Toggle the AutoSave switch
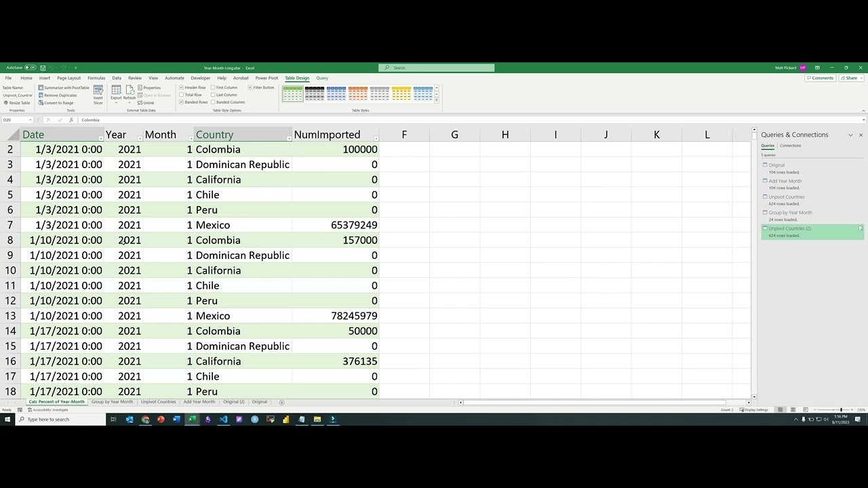Viewport: 868px width, 488px height. pyautogui.click(x=31, y=68)
